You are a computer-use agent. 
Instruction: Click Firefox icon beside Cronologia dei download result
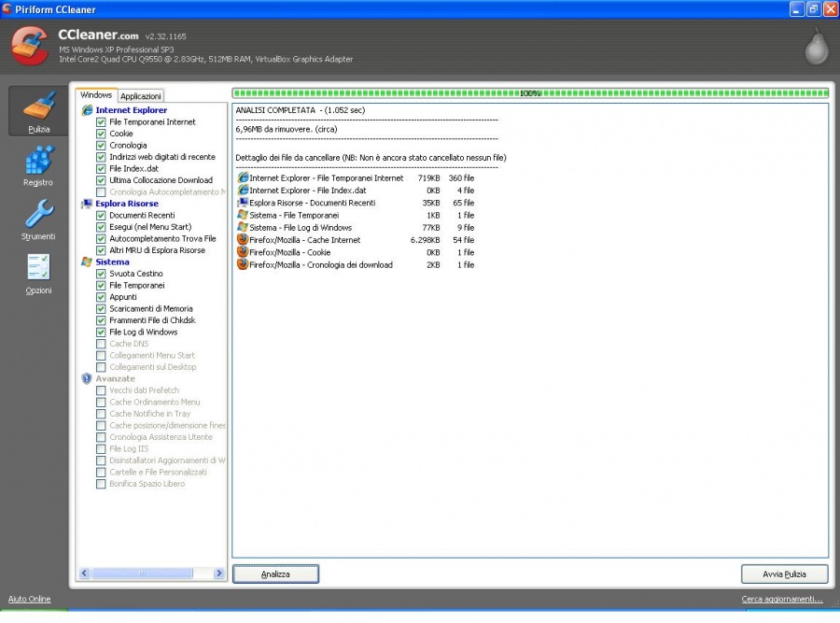[x=243, y=263]
